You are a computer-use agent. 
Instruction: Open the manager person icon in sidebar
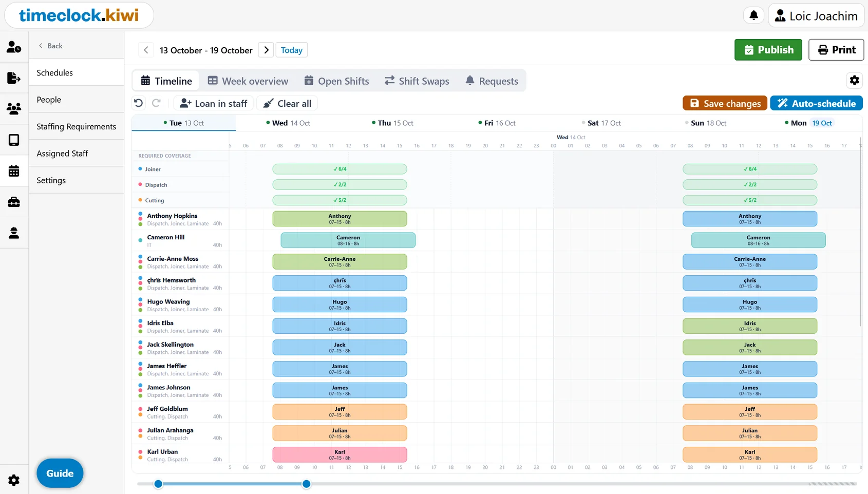[14, 233]
